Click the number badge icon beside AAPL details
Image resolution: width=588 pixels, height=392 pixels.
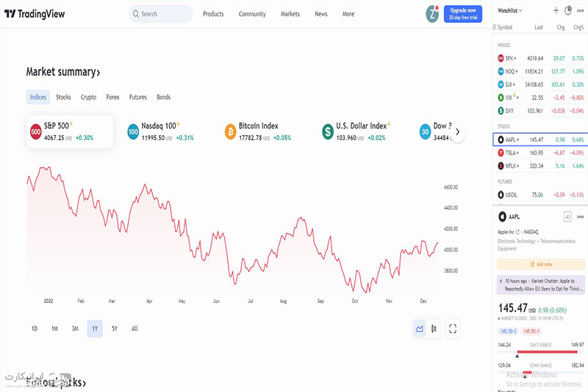[567, 217]
